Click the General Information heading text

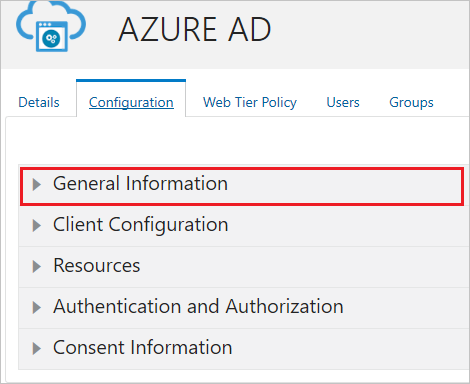[140, 183]
